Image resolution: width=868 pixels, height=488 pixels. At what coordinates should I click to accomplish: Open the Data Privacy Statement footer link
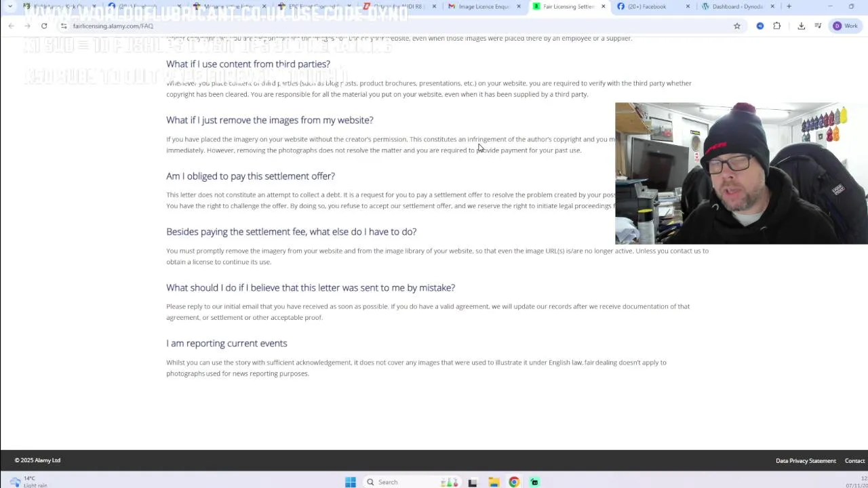[x=806, y=461]
